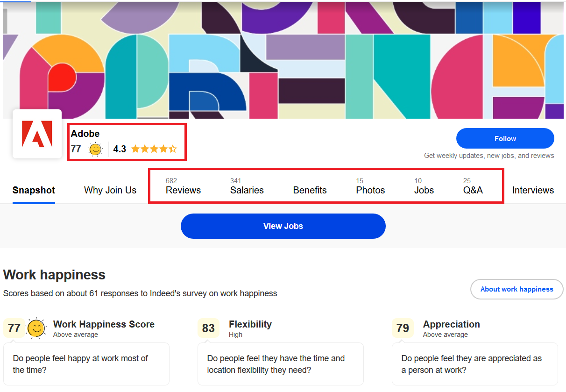
Task: Click the Work Happiness Score title
Action: tap(104, 324)
